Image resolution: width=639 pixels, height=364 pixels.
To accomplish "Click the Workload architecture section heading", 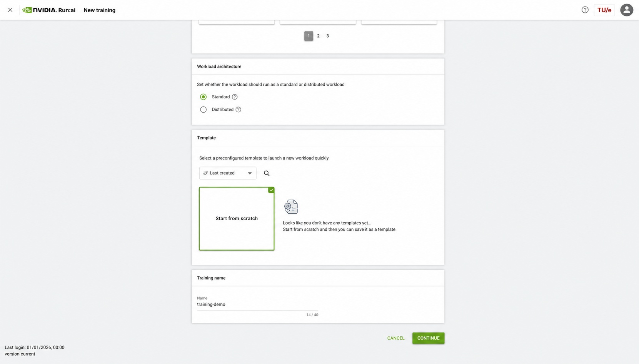I will pos(219,66).
